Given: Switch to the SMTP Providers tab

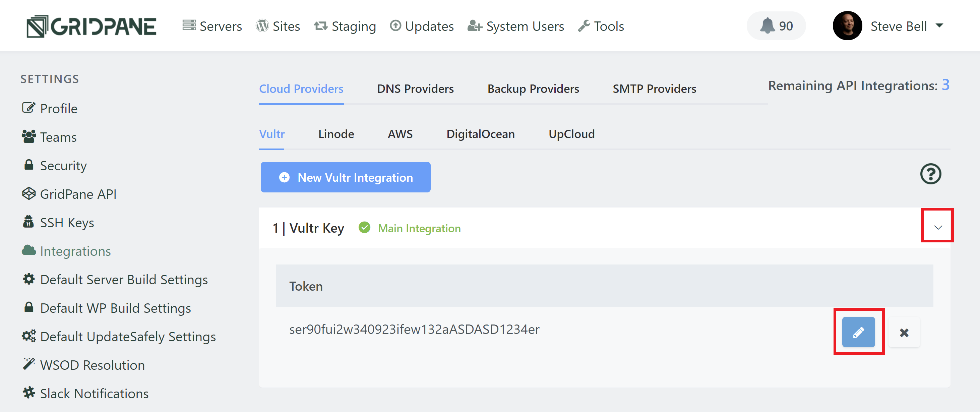Looking at the screenshot, I should 654,89.
